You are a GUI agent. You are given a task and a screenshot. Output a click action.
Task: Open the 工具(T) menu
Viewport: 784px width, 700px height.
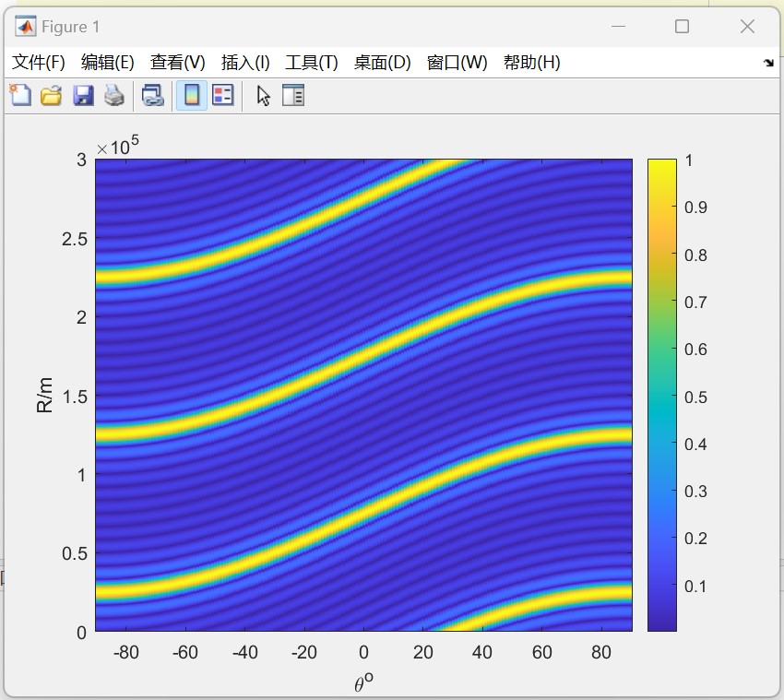point(312,63)
